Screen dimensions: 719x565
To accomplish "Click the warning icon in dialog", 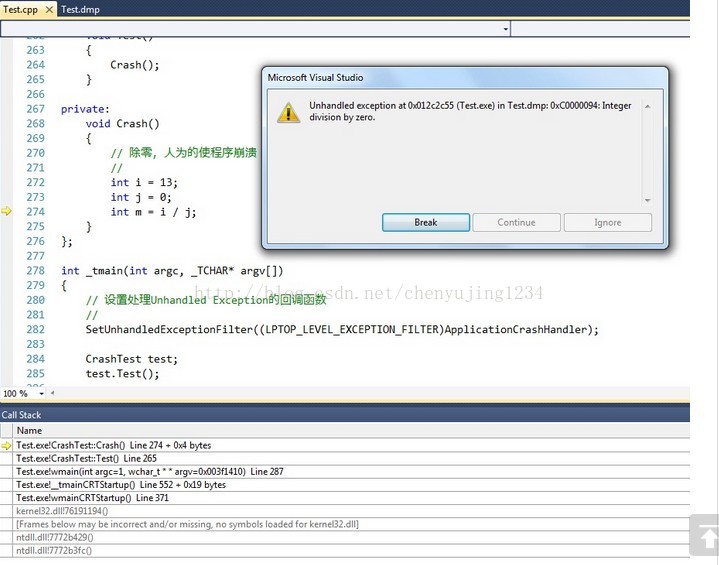I will coord(288,113).
